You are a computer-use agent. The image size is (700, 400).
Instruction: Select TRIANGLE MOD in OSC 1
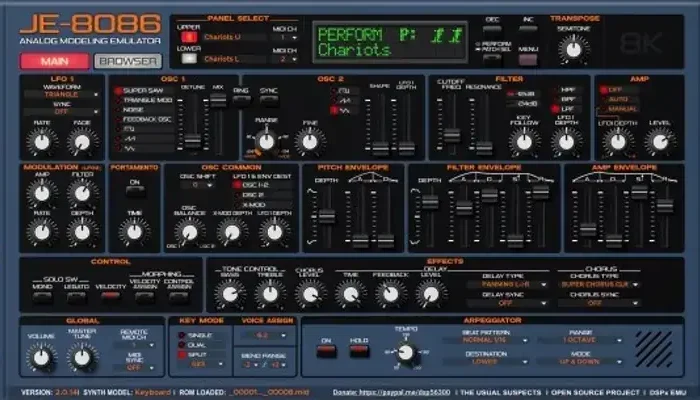(144, 100)
